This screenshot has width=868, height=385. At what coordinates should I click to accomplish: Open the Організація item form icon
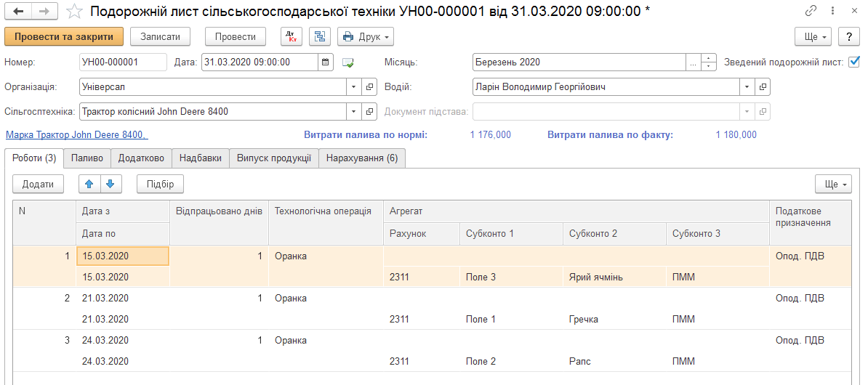click(369, 87)
